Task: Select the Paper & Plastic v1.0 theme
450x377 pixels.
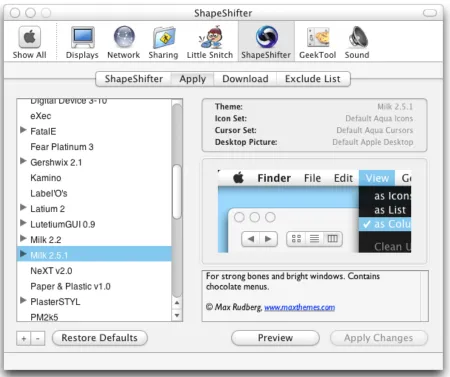Action: click(70, 286)
